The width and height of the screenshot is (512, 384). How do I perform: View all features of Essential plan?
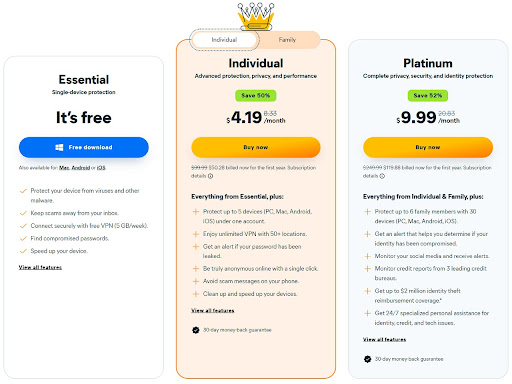click(x=40, y=267)
